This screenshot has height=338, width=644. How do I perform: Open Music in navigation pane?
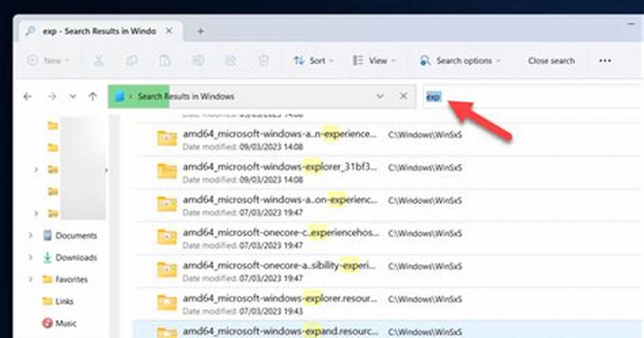(66, 323)
